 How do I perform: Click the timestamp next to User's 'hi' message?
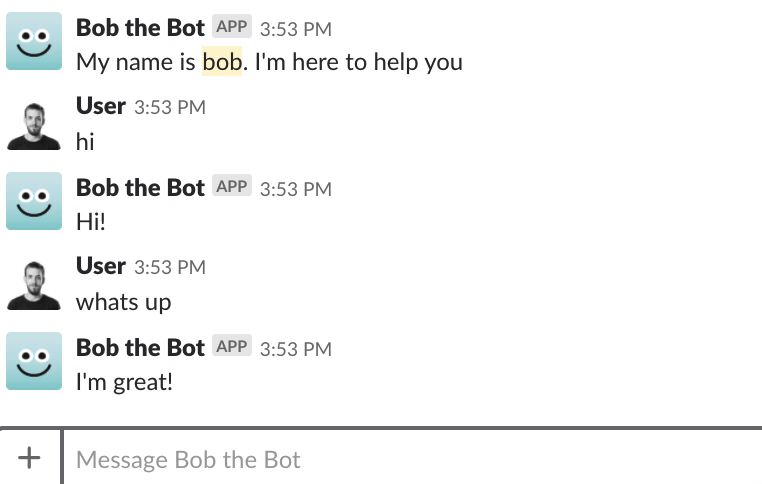[x=169, y=107]
